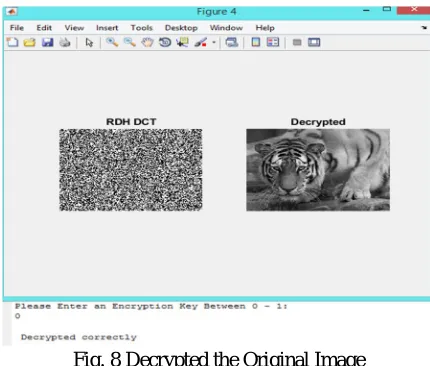Click the dock figure arrow at menu bar end
The height and width of the screenshot is (366, 430).
424,28
